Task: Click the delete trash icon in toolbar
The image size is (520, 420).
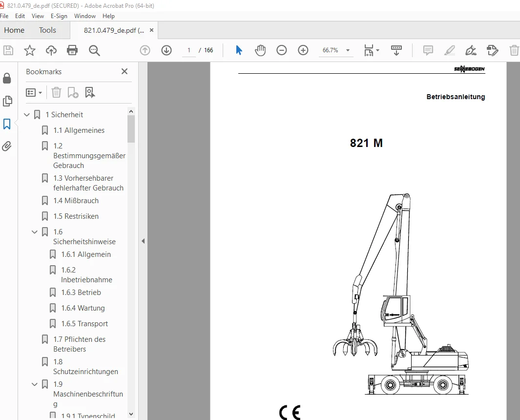Action: (514, 50)
